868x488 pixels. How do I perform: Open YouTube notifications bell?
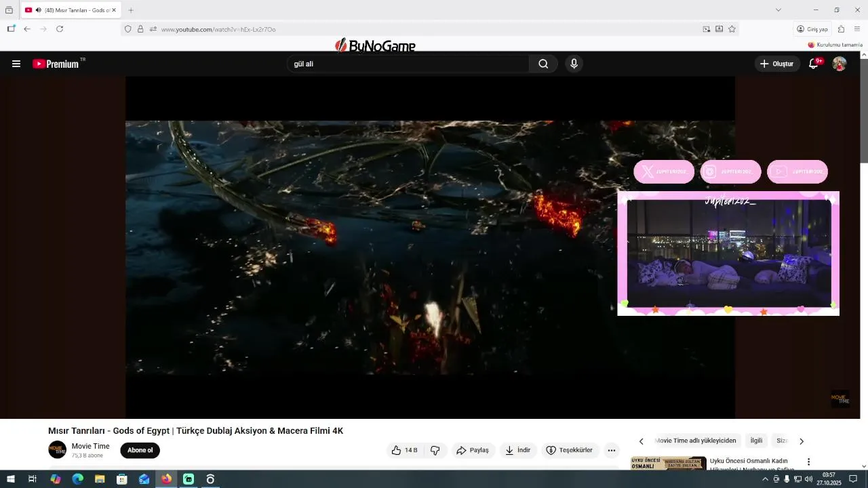pyautogui.click(x=814, y=64)
